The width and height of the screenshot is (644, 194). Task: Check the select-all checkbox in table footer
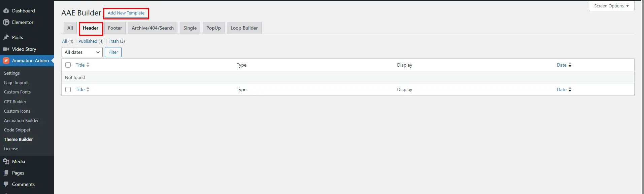(x=68, y=89)
